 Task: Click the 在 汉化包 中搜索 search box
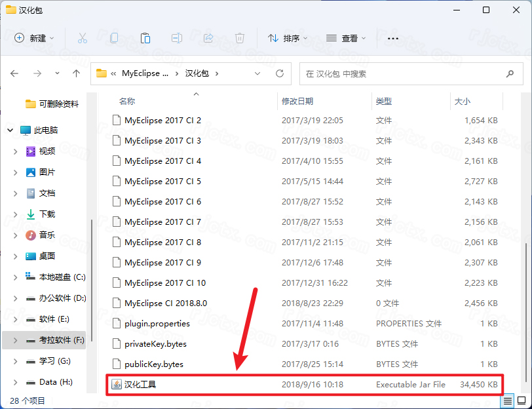pos(411,73)
